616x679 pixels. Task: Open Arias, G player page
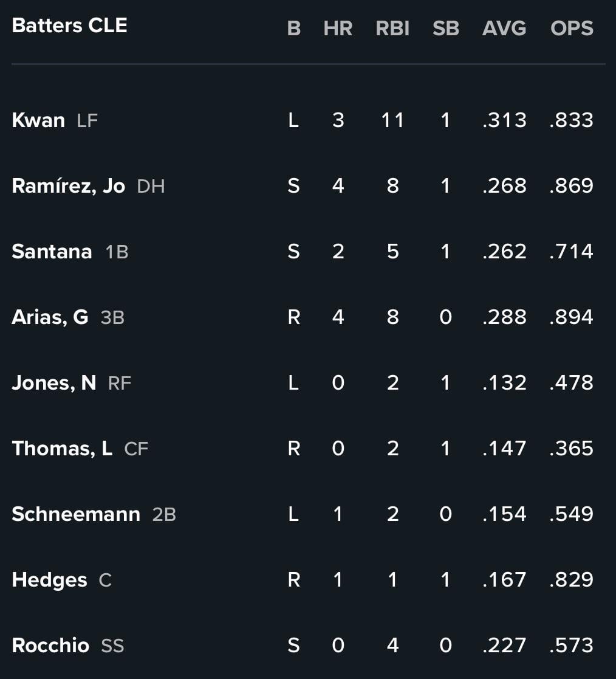coord(50,317)
